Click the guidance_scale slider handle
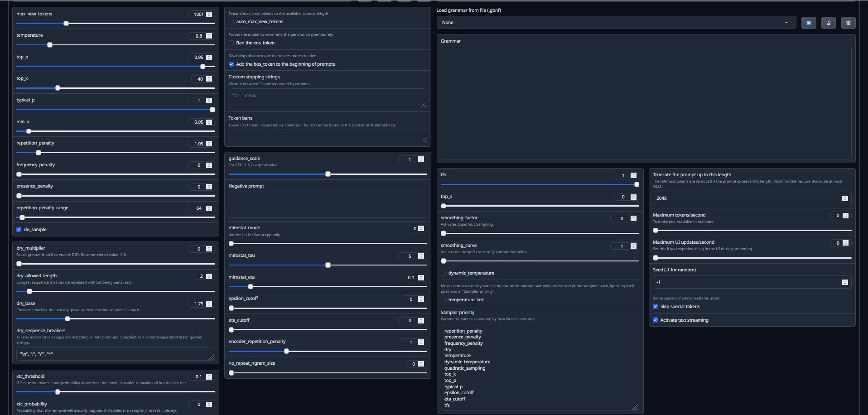The width and height of the screenshot is (868, 415). click(328, 174)
